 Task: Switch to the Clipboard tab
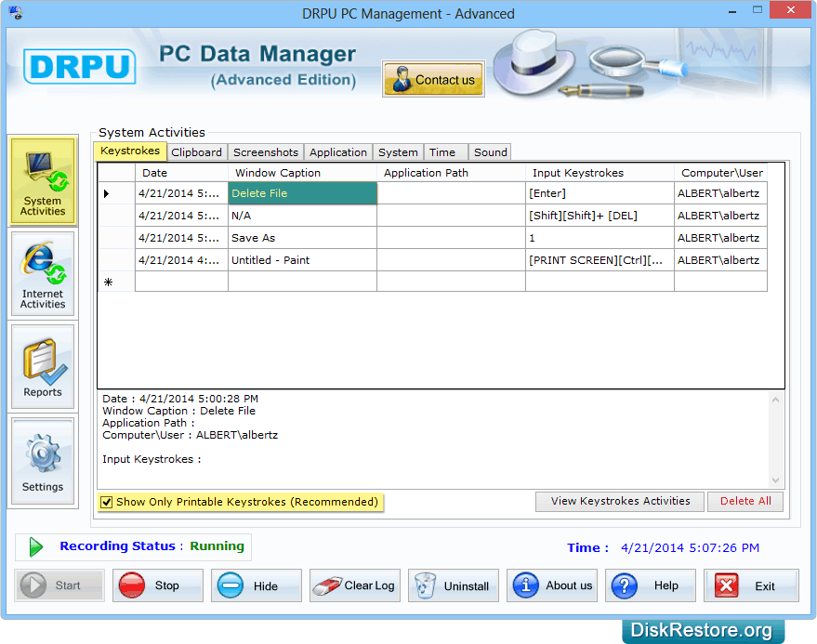[x=196, y=152]
